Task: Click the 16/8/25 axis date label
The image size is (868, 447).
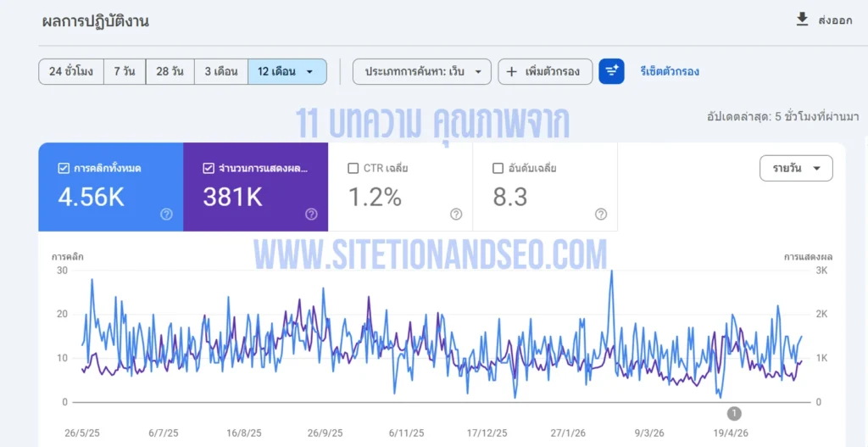Action: [243, 433]
